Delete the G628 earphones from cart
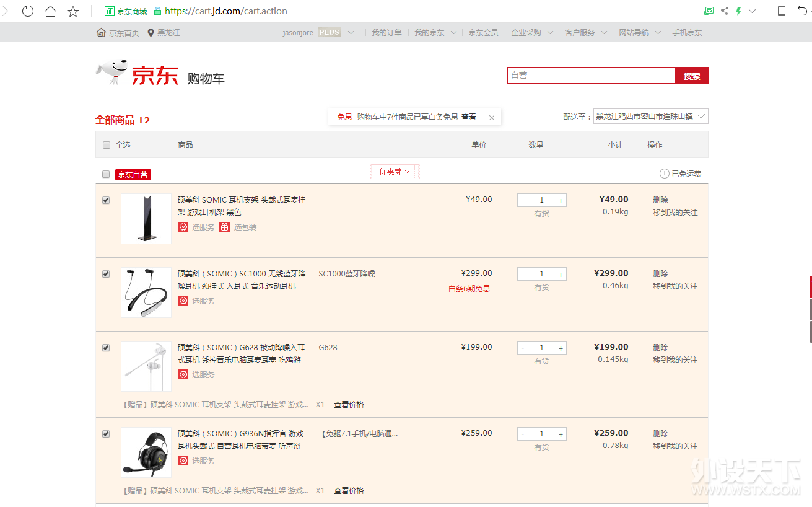 point(660,347)
